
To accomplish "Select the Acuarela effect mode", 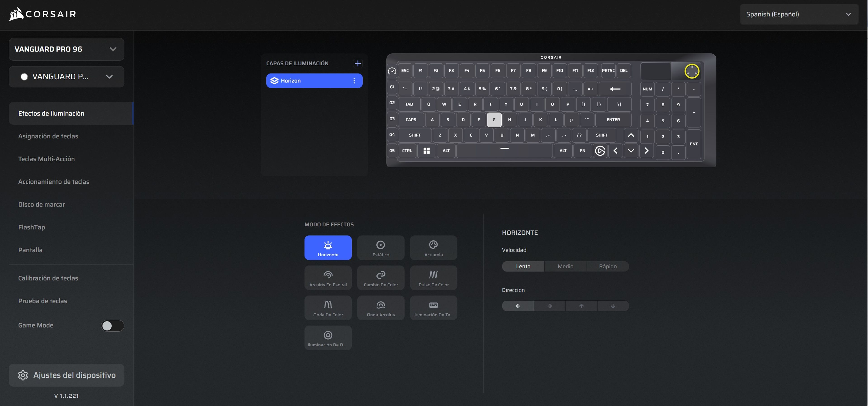I will [x=433, y=247].
